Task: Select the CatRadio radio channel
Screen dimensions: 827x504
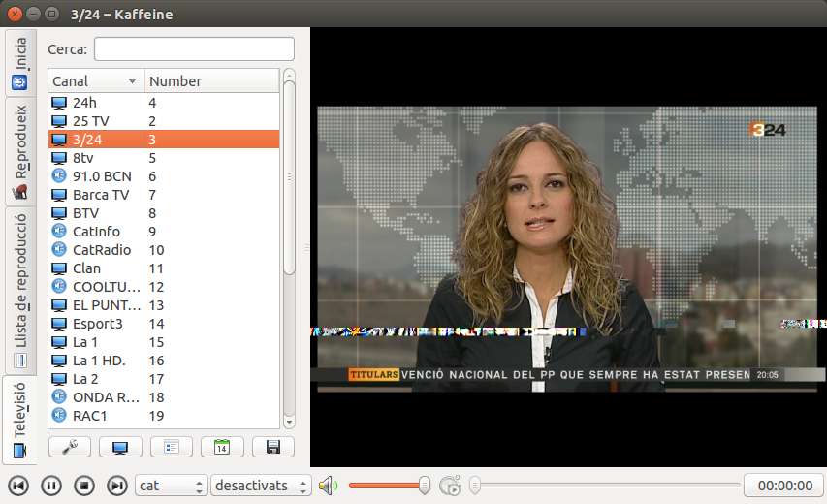Action: 101,250
